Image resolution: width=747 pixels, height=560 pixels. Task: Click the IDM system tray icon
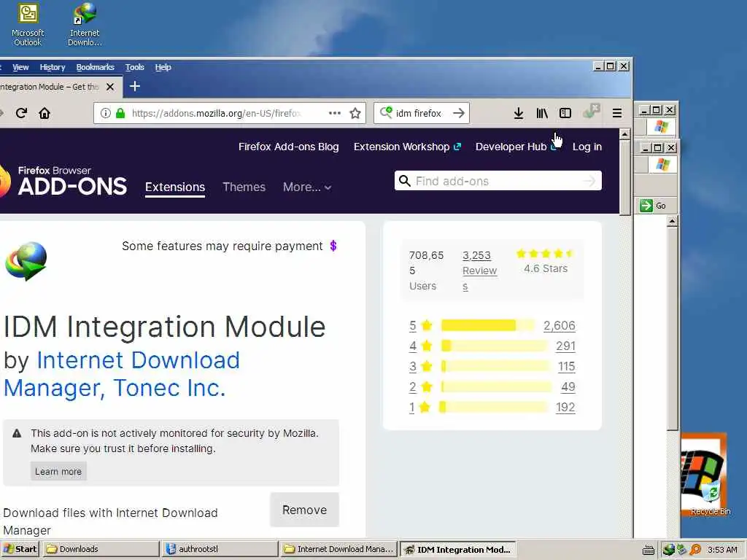668,550
